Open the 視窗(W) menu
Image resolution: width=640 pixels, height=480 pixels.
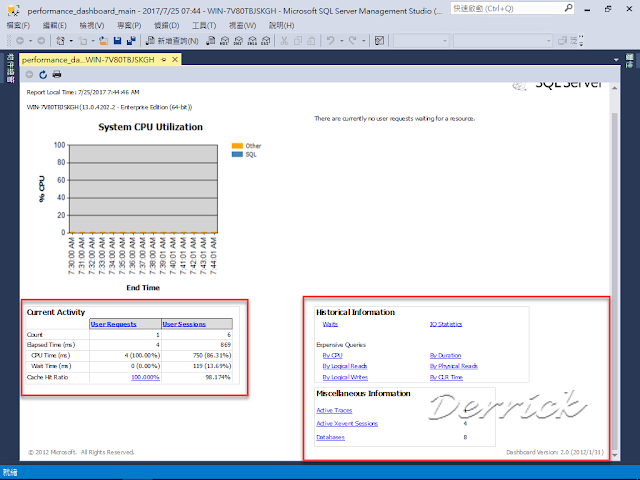tap(242, 25)
